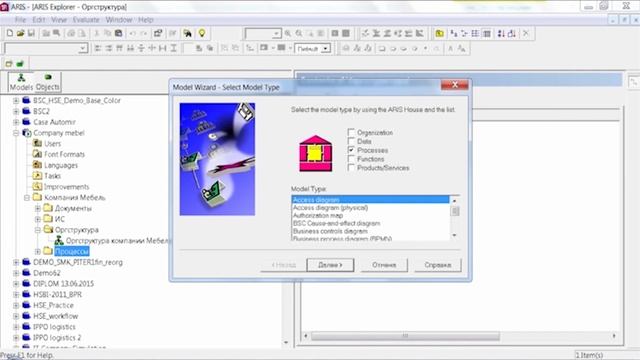Switch to large icons view
The width and height of the screenshot is (640, 360).
click(453, 33)
